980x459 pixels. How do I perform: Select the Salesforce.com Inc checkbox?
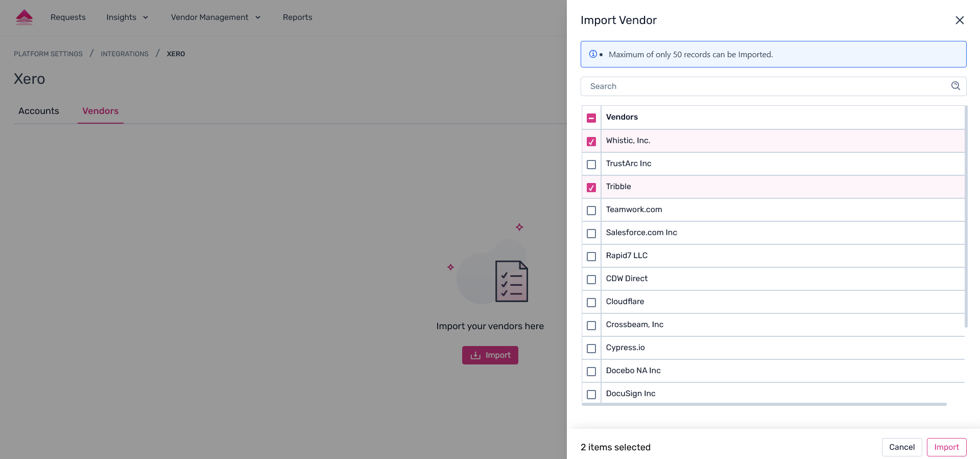(591, 234)
